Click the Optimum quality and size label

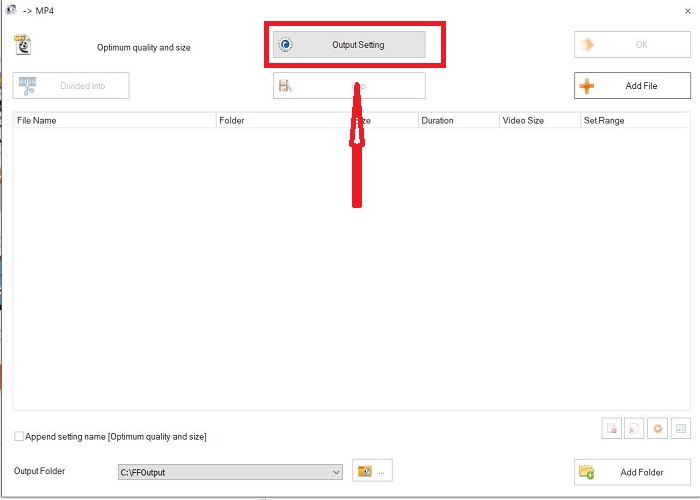pyautogui.click(x=144, y=47)
